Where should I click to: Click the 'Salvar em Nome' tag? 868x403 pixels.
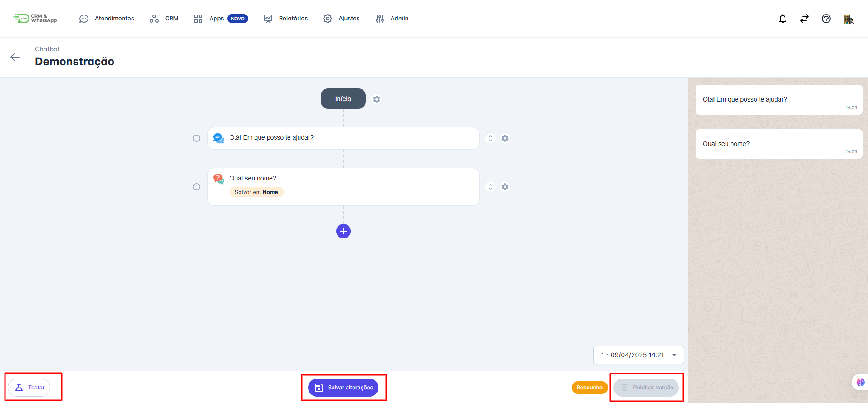click(256, 192)
